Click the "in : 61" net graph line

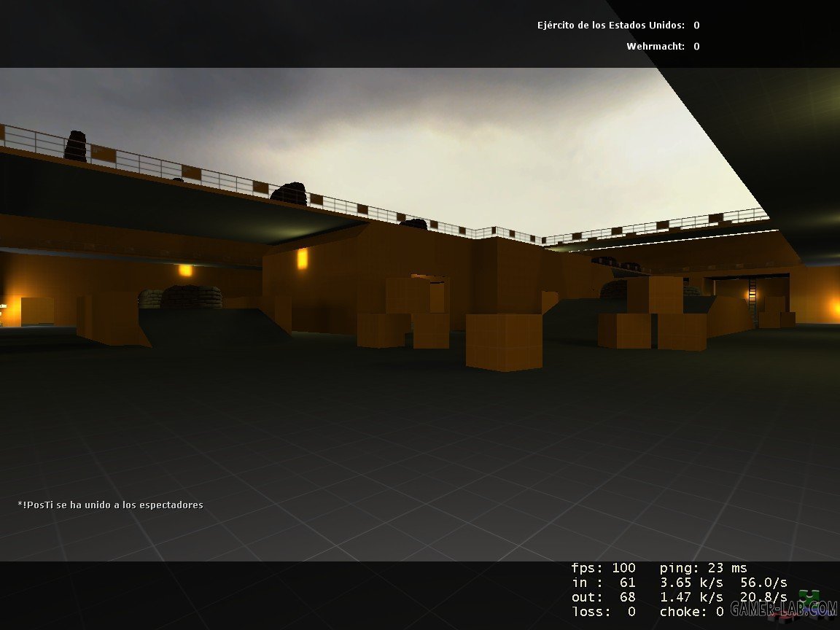(603, 583)
